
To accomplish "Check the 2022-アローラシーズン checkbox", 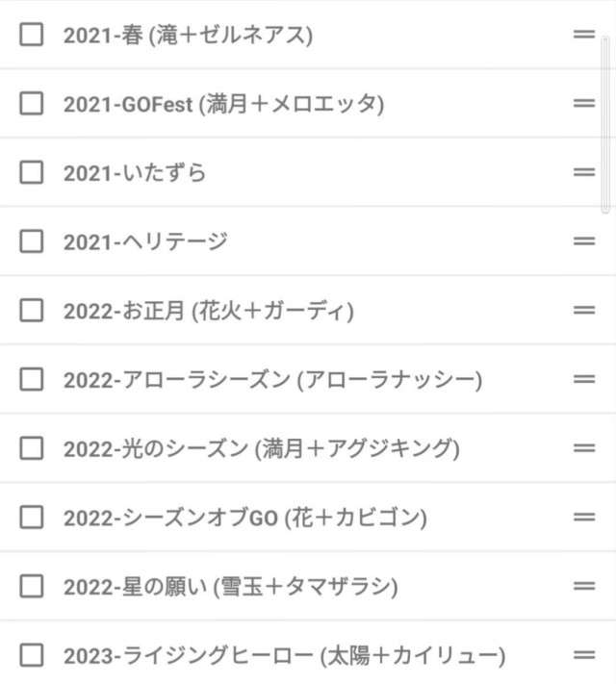I will [x=32, y=379].
